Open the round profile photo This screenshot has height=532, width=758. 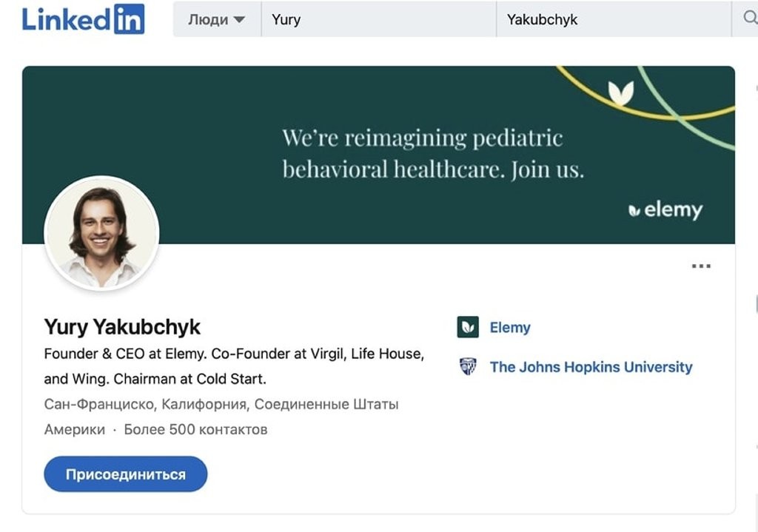pyautogui.click(x=102, y=232)
